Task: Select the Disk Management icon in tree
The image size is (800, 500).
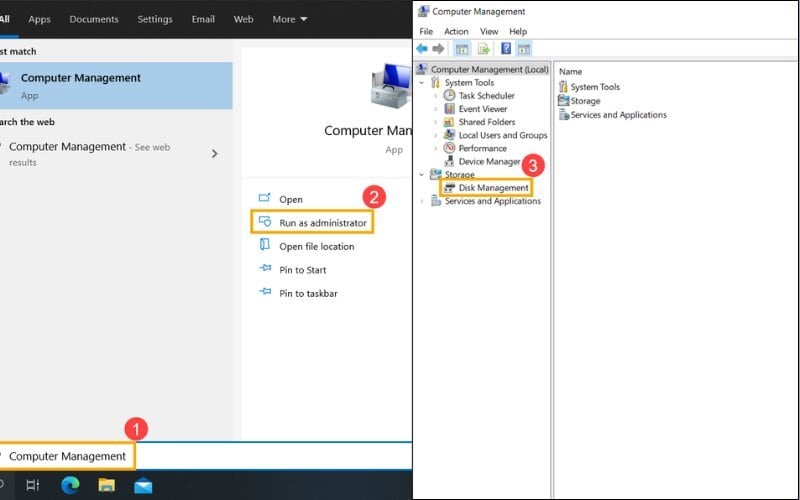Action: [449, 188]
